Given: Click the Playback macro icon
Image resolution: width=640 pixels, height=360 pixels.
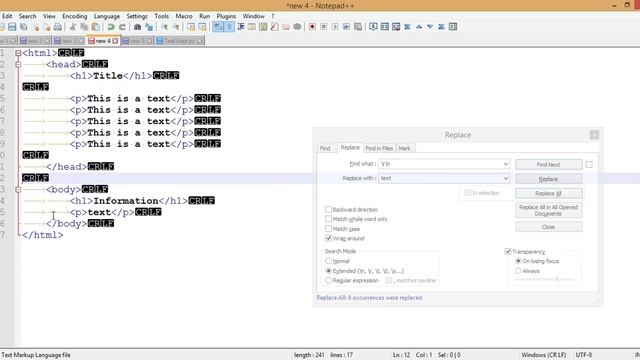Looking at the screenshot, I should tap(335, 27).
